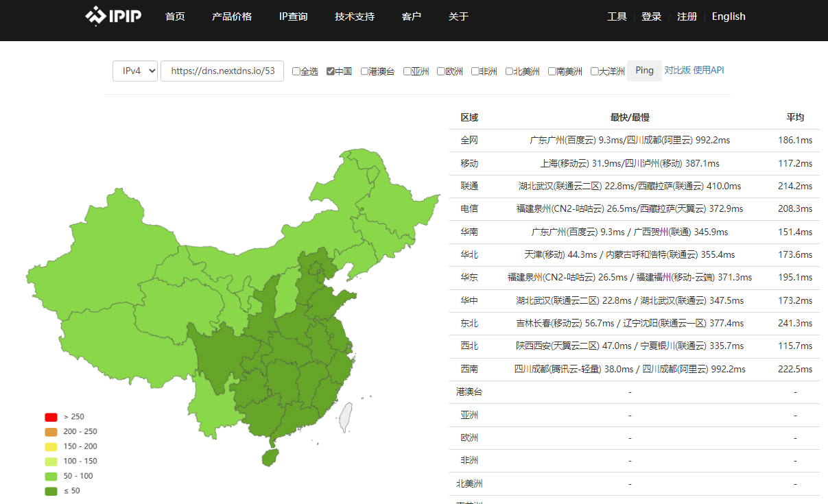This screenshot has height=504, width=828.
Task: Click the IPIP logo icon
Action: (95, 16)
